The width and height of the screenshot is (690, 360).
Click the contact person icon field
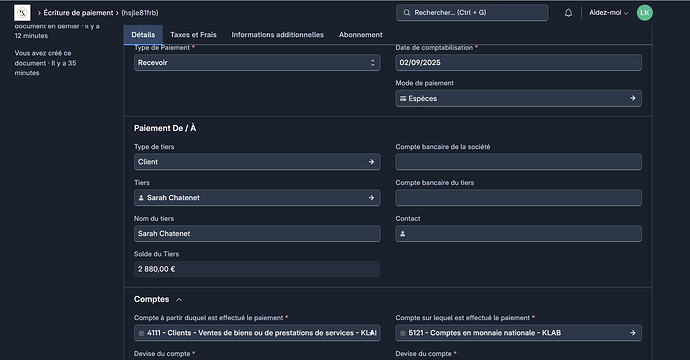pos(518,234)
